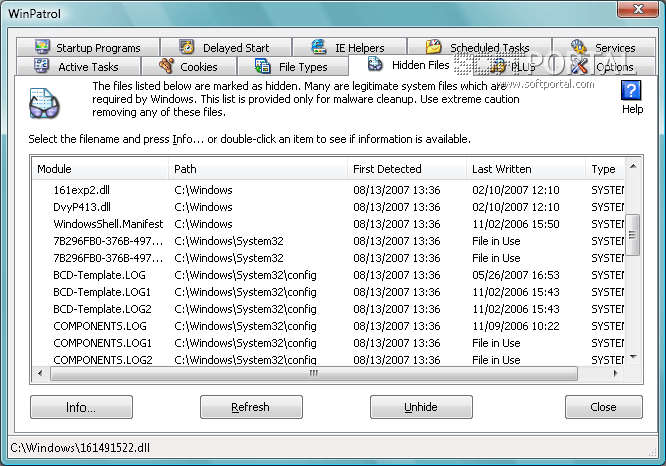Click the vertical scrollbar down arrow
Screen dimensions: 666x466
[633, 357]
